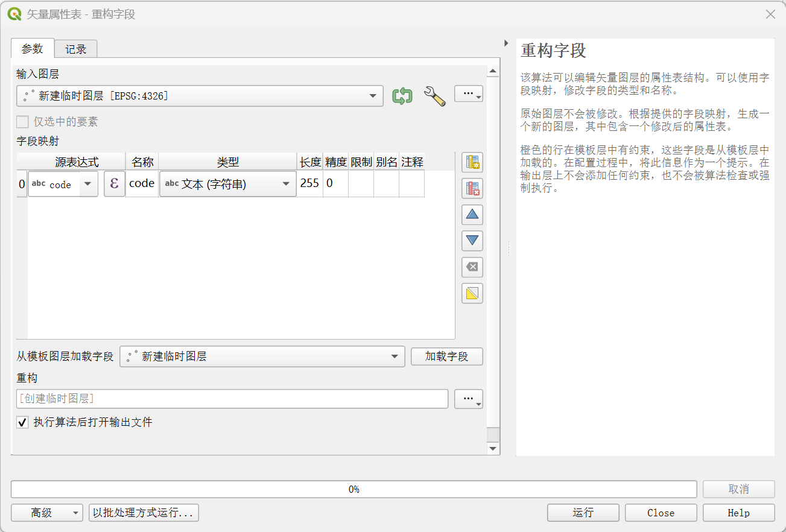
Task: Click 名称 column header
Action: [x=142, y=162]
